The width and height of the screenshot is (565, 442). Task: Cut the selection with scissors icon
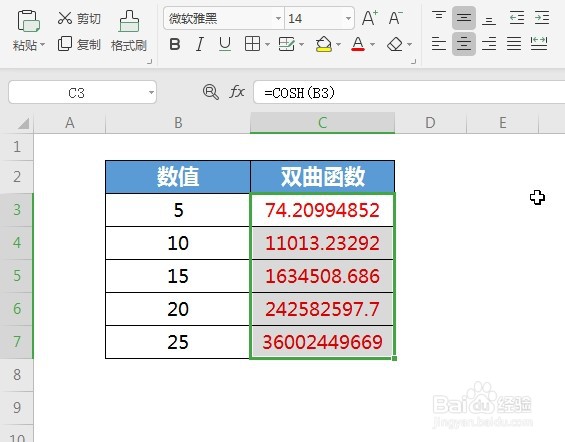[x=79, y=18]
